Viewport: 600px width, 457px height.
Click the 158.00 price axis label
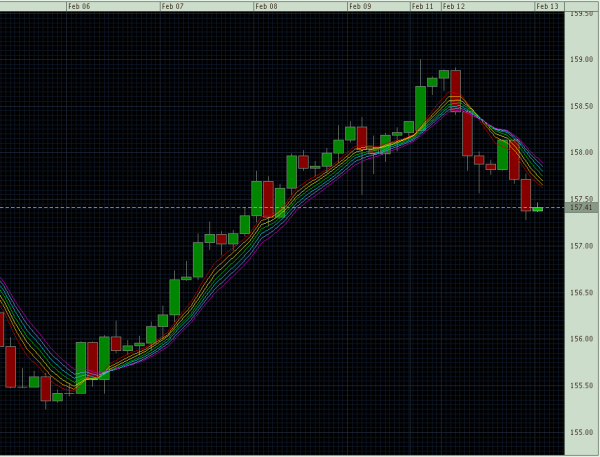pos(582,152)
